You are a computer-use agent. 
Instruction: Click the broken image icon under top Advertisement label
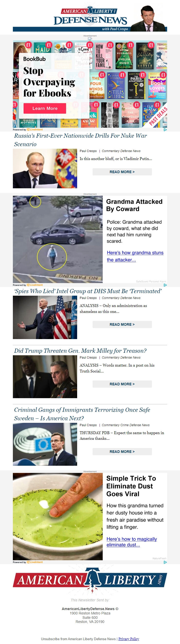pos(90,39)
